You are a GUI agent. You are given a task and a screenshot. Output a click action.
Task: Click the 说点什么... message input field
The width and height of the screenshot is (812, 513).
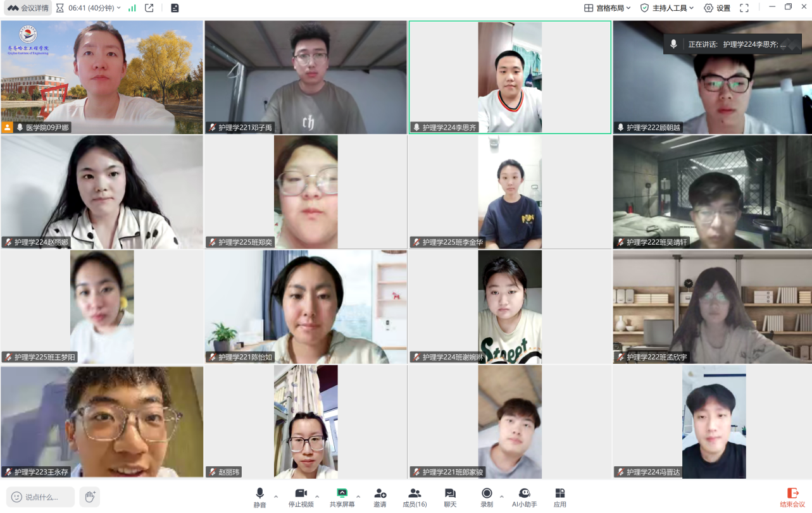[41, 497]
